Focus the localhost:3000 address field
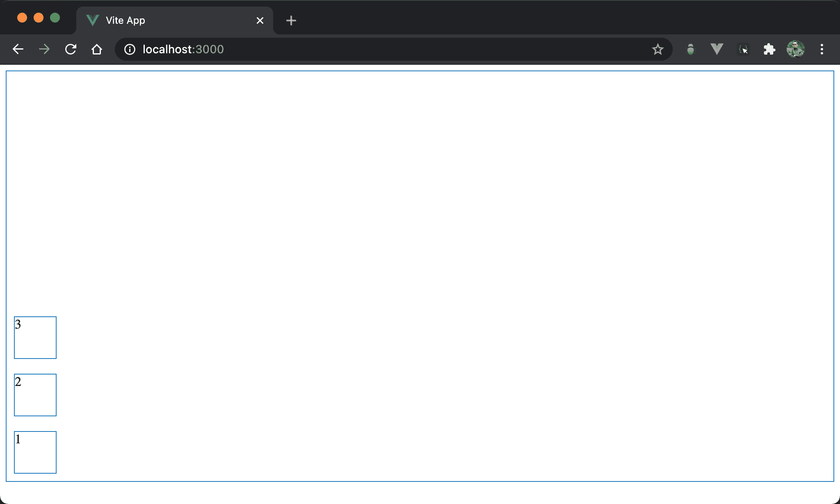Viewport: 840px width, 504px height. (369, 49)
